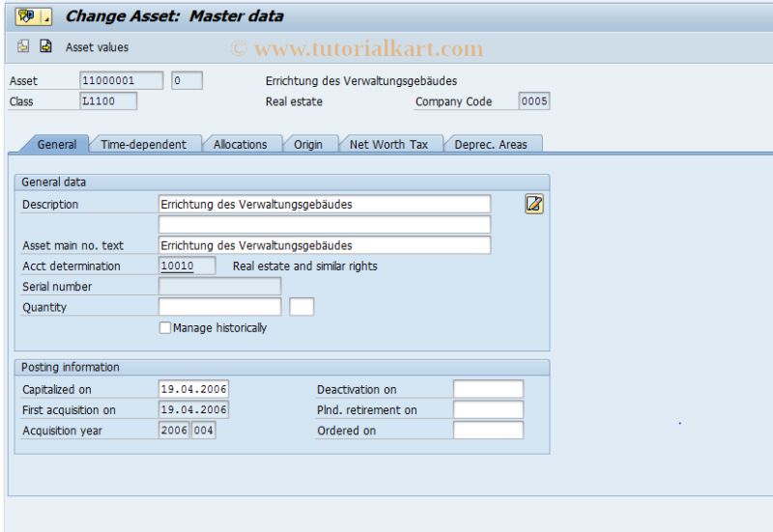Click the other asset toolbar icon
The height and width of the screenshot is (532, 773).
[x=23, y=46]
